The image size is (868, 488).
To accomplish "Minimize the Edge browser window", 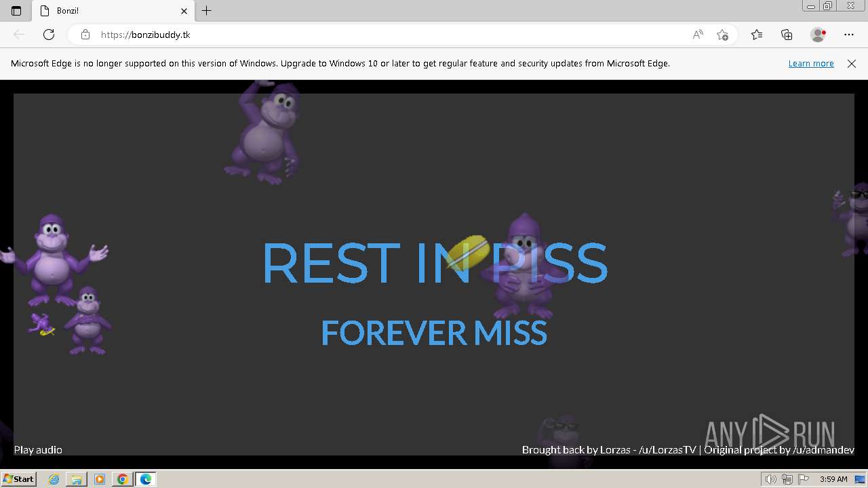I will tap(811, 6).
